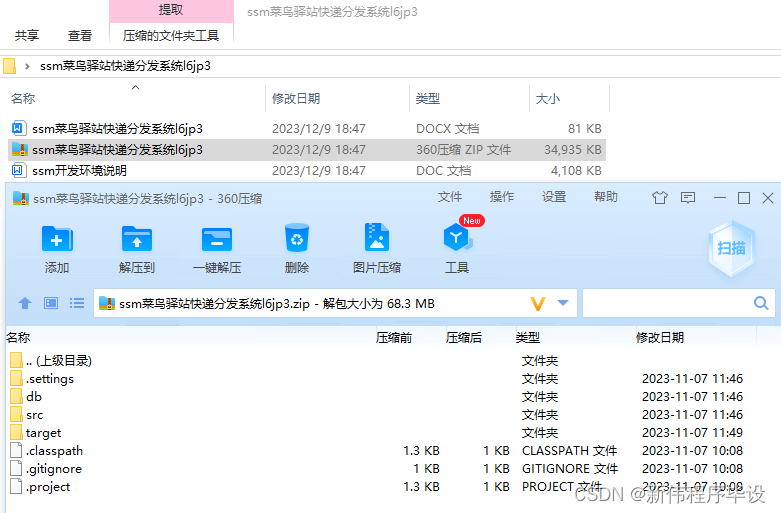781x513 pixels.
Task: Switch to the 共享 ribbon tab
Action: (27, 35)
